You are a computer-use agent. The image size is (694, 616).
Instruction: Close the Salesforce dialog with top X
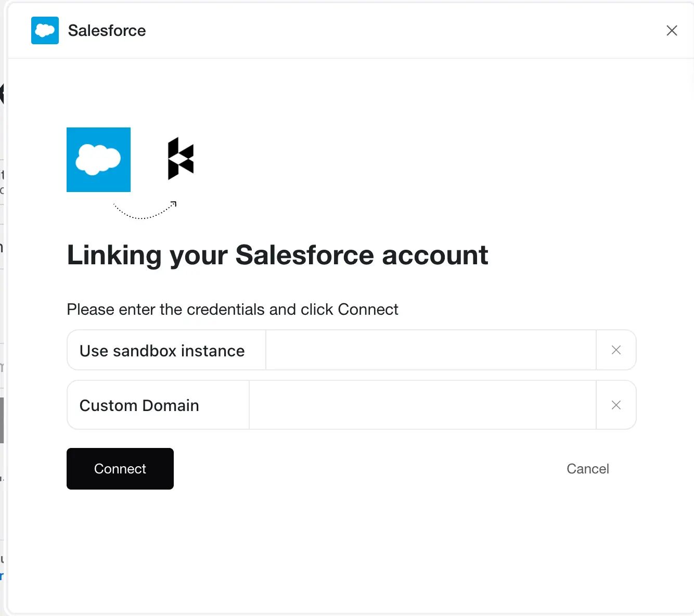click(672, 31)
